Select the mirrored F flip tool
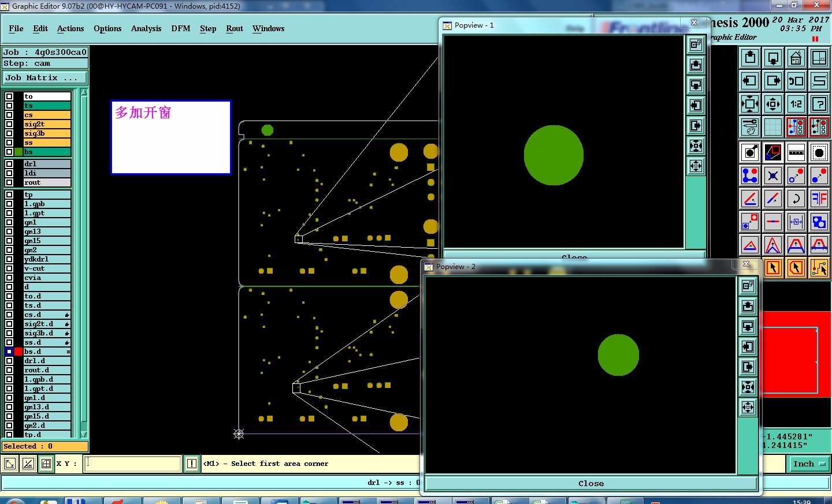The width and height of the screenshot is (832, 504). pos(819,199)
